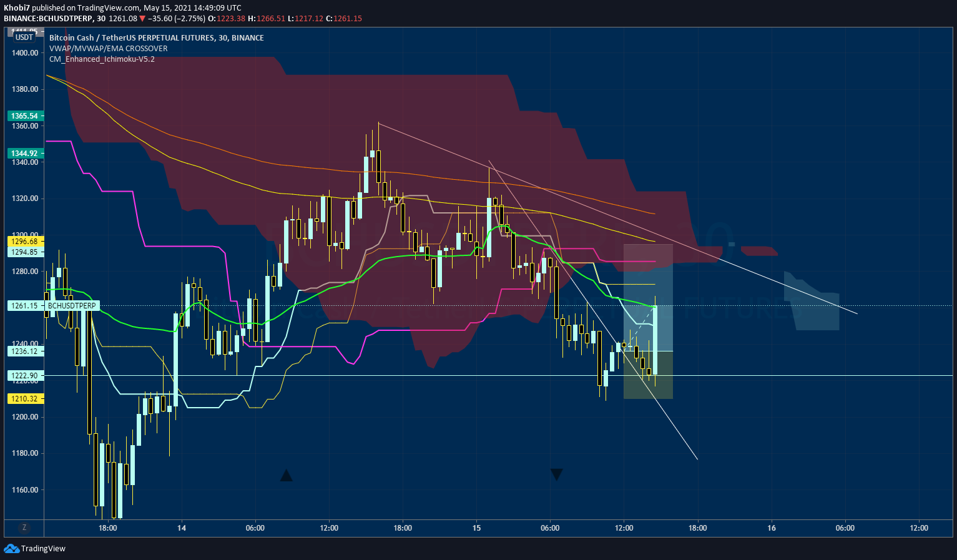Click the author name Khobi7
This screenshot has width=957, height=560.
click(17, 8)
